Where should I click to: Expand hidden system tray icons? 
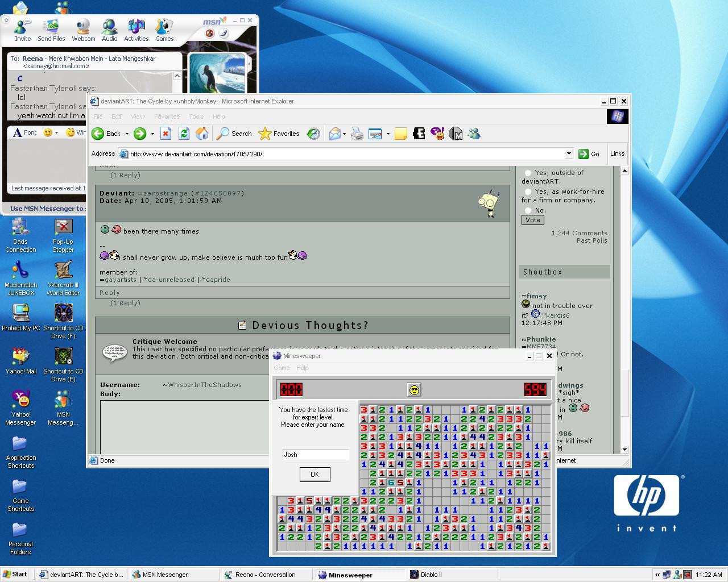pos(657,575)
